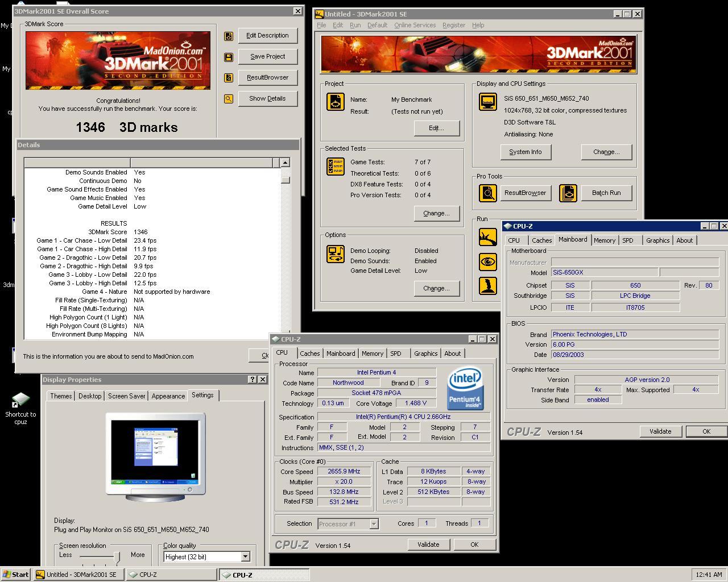Open the Default menu in 3DMark2001
Viewport: 728px width, 582px height.
pos(377,25)
